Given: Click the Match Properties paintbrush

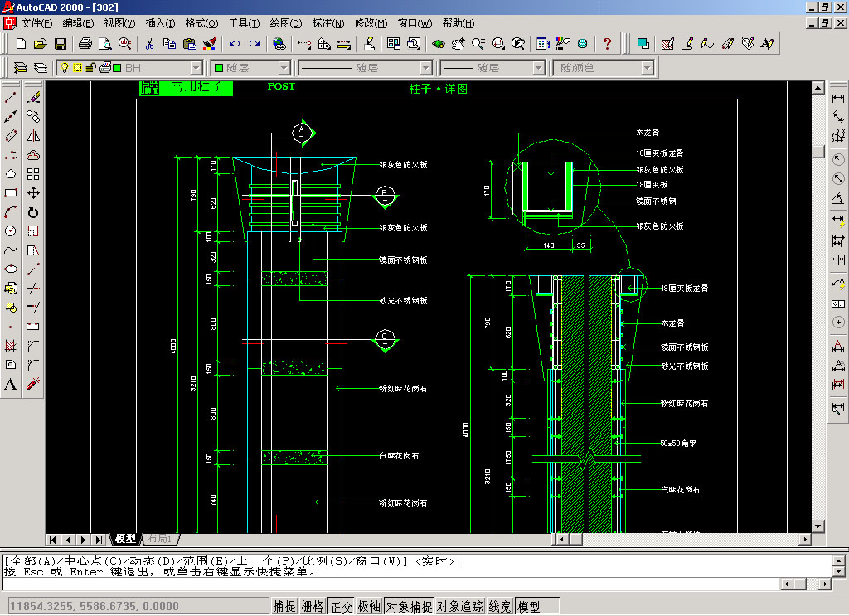Looking at the screenshot, I should (210, 44).
